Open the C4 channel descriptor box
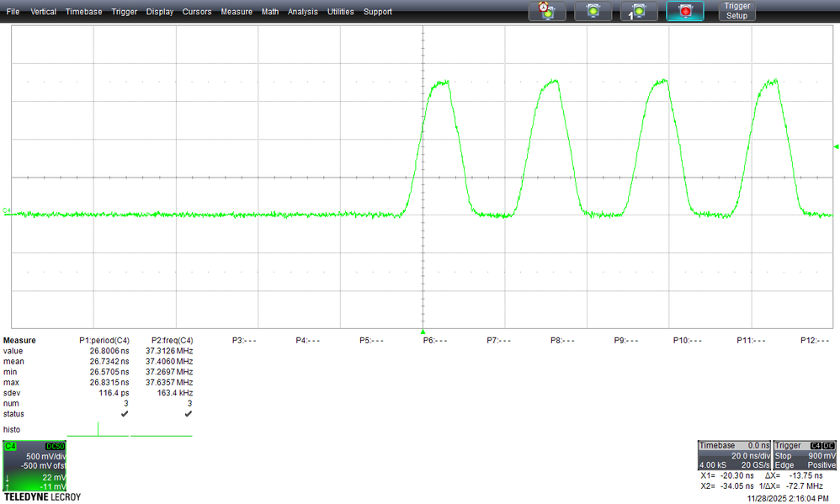This screenshot has height=504, width=840. click(x=35, y=466)
